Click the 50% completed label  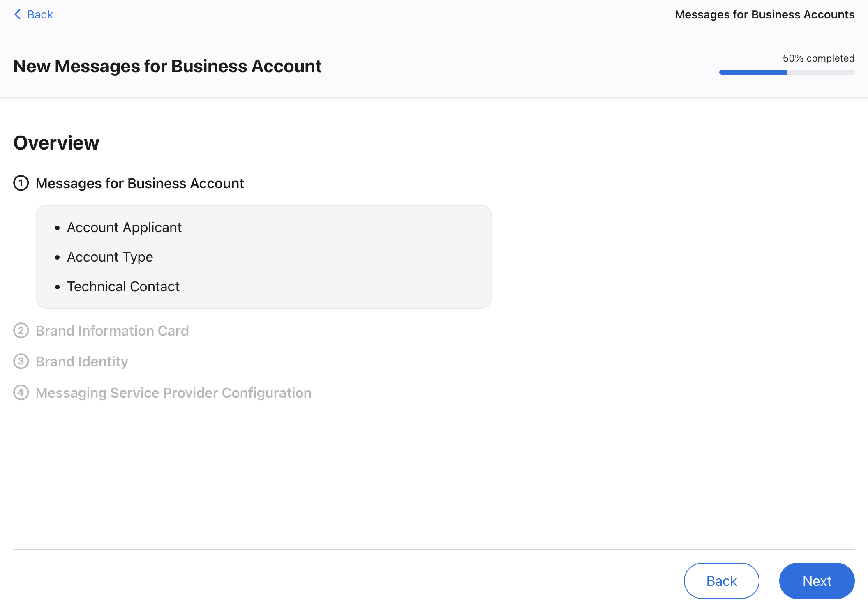pyautogui.click(x=818, y=58)
